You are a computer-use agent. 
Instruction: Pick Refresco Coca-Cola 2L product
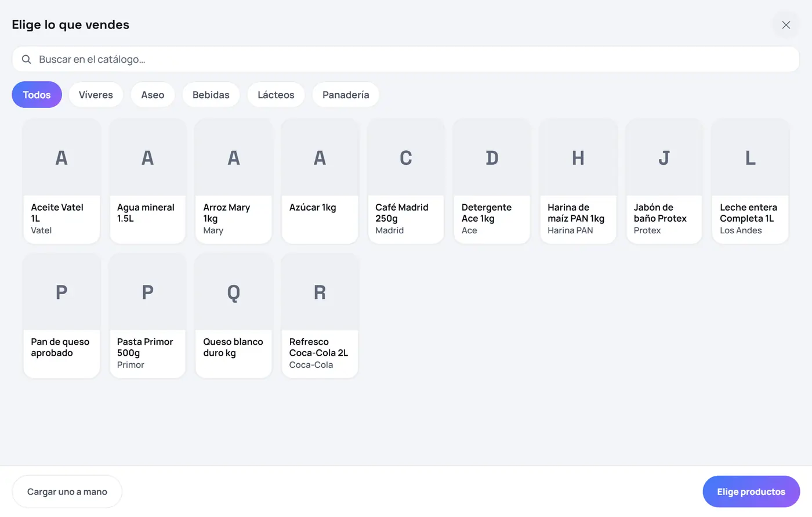(x=320, y=316)
